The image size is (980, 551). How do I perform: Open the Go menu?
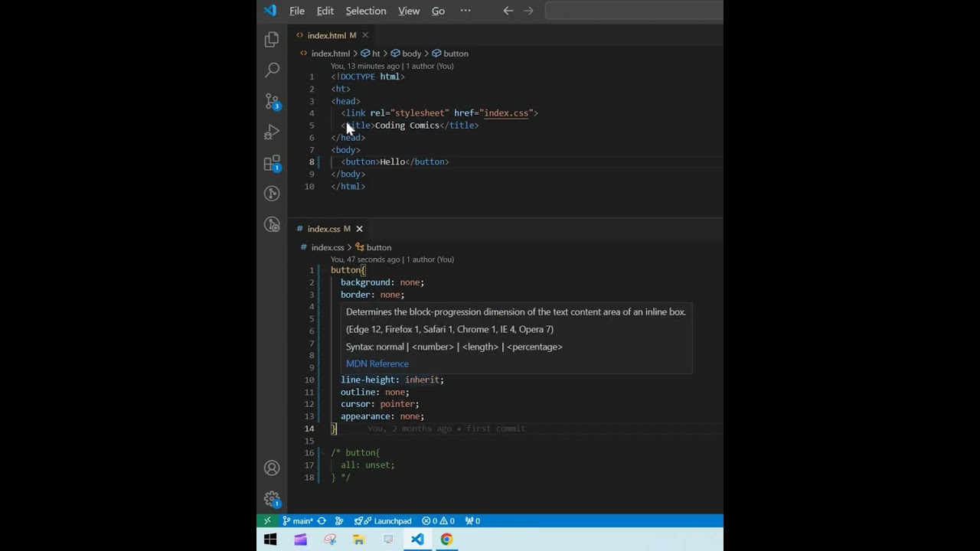click(438, 11)
